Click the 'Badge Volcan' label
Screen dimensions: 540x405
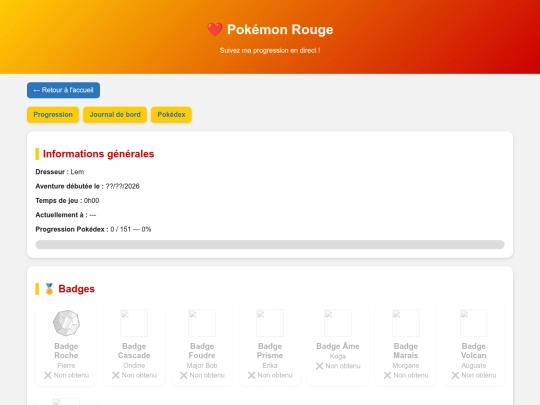[x=474, y=351]
